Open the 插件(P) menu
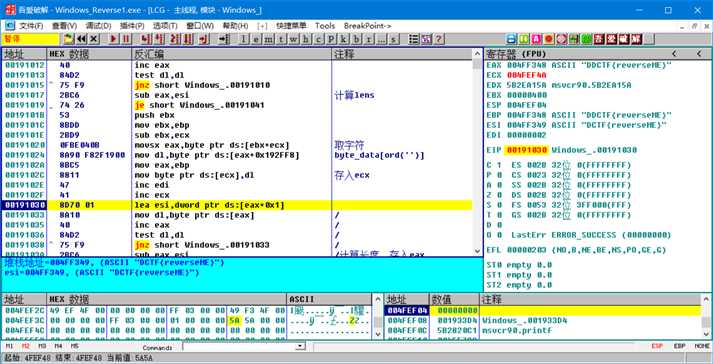Image resolution: width=713 pixels, height=364 pixels. pos(132,26)
